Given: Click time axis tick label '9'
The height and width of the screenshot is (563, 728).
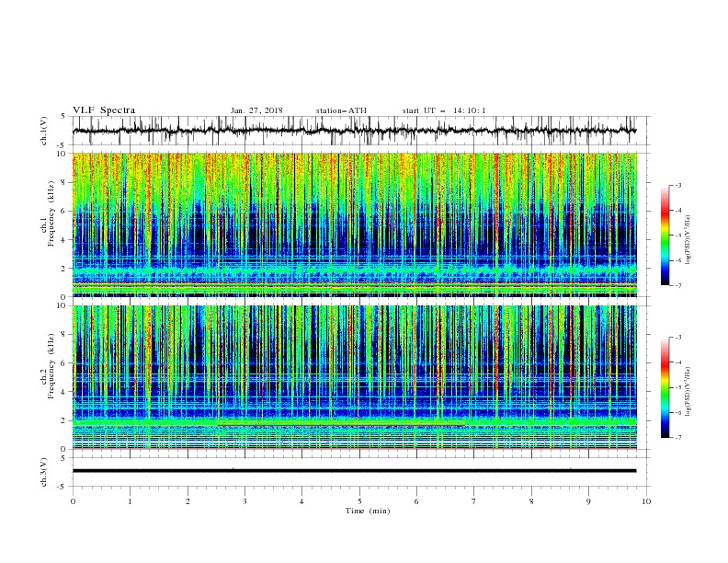Looking at the screenshot, I should (588, 501).
